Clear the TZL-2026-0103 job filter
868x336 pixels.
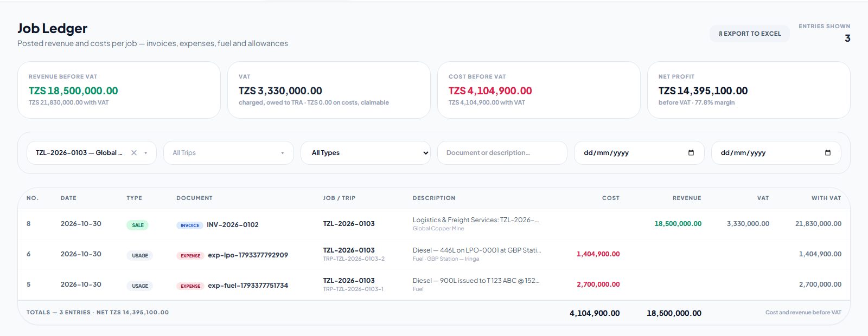pyautogui.click(x=134, y=153)
